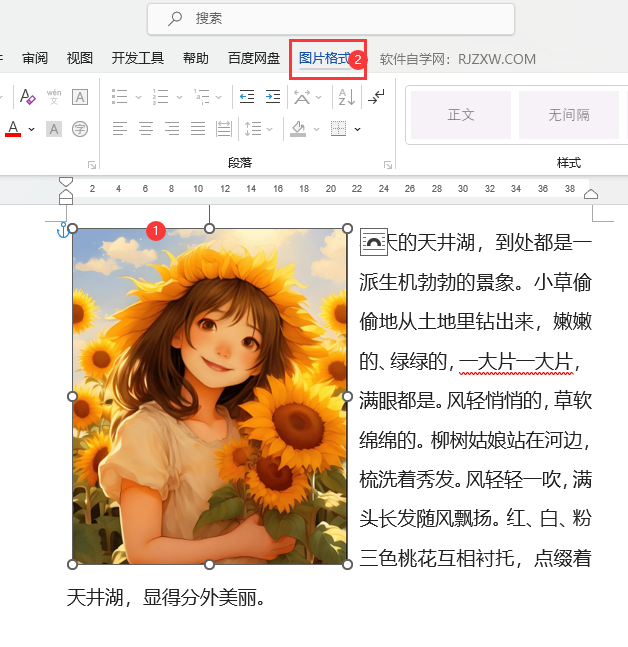Click the first line indent ruler marker
628x647 pixels.
[x=66, y=182]
